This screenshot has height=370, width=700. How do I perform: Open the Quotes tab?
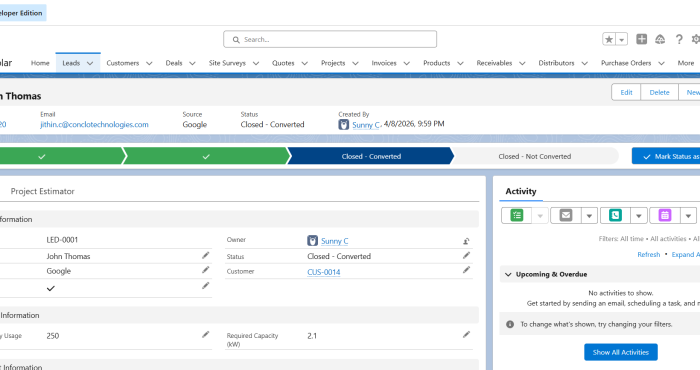tap(283, 63)
